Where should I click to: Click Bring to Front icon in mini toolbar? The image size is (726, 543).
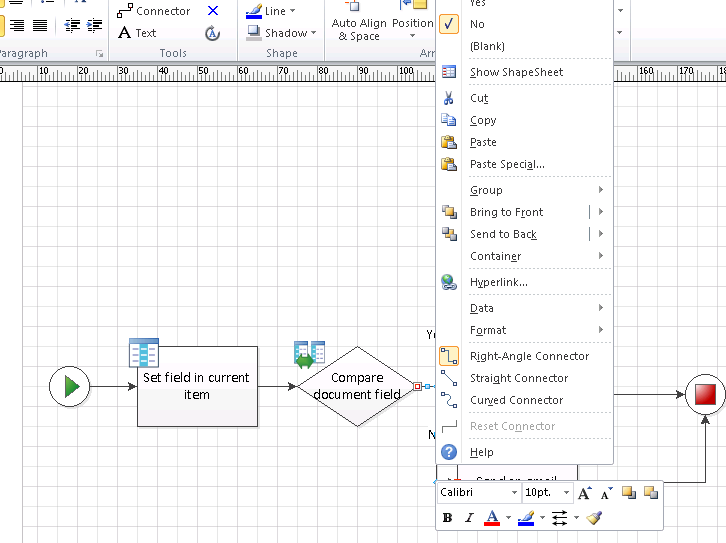coord(629,493)
